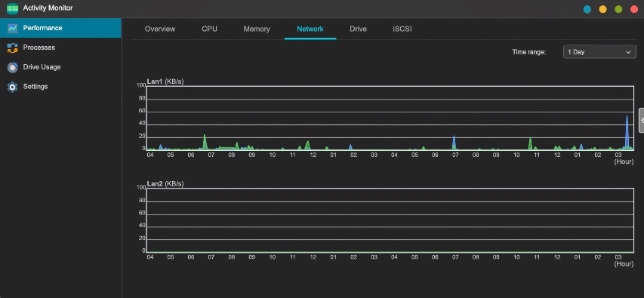Switch to the Memory tab

(x=257, y=29)
